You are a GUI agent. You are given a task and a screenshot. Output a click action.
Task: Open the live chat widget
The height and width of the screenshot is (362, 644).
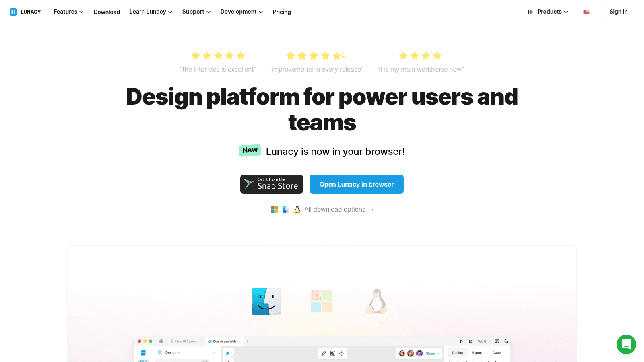pos(626,344)
